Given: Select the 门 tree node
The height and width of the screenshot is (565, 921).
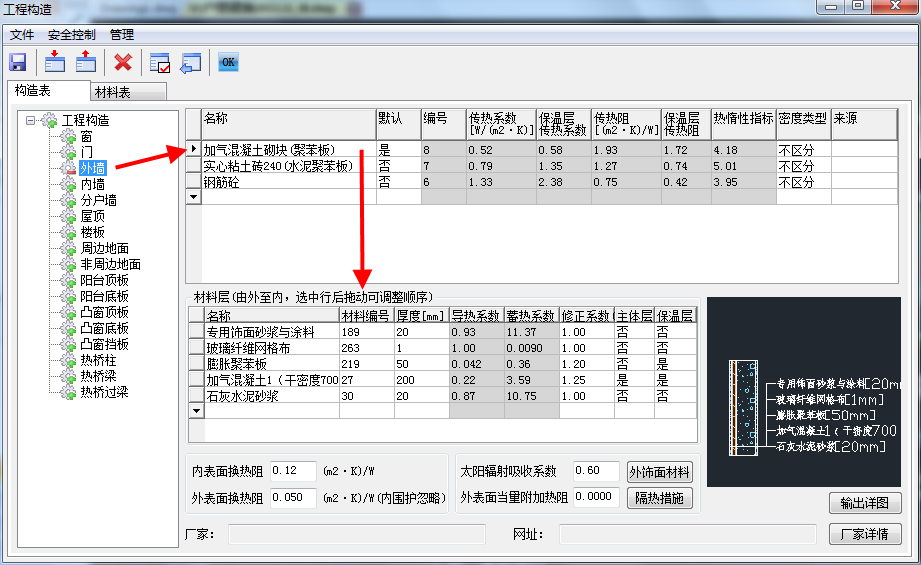Looking at the screenshot, I should pos(86,152).
